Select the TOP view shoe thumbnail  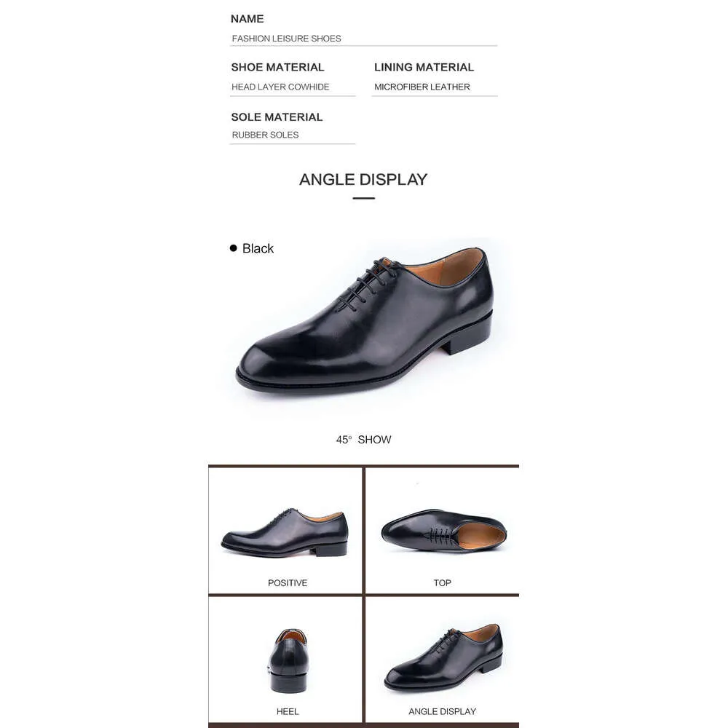(x=443, y=530)
